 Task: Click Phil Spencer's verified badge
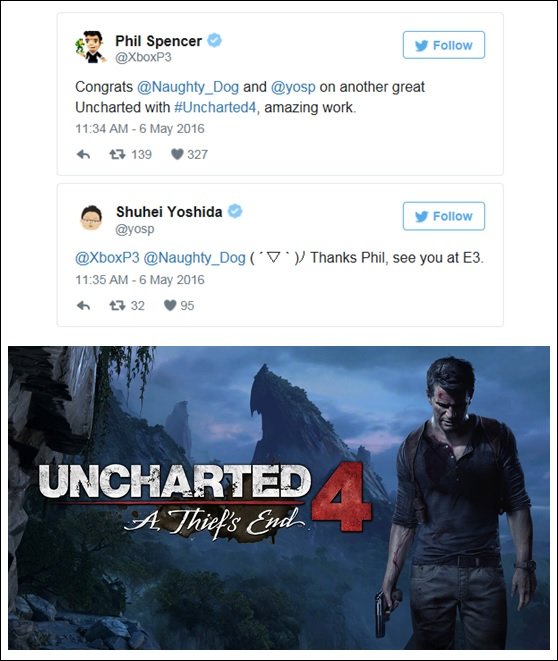215,40
